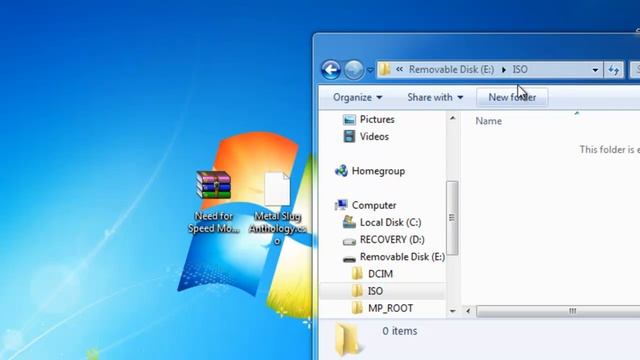Open RECOVERY (D:) drive in navigation pane
The width and height of the screenshot is (640, 360).
coord(384,240)
